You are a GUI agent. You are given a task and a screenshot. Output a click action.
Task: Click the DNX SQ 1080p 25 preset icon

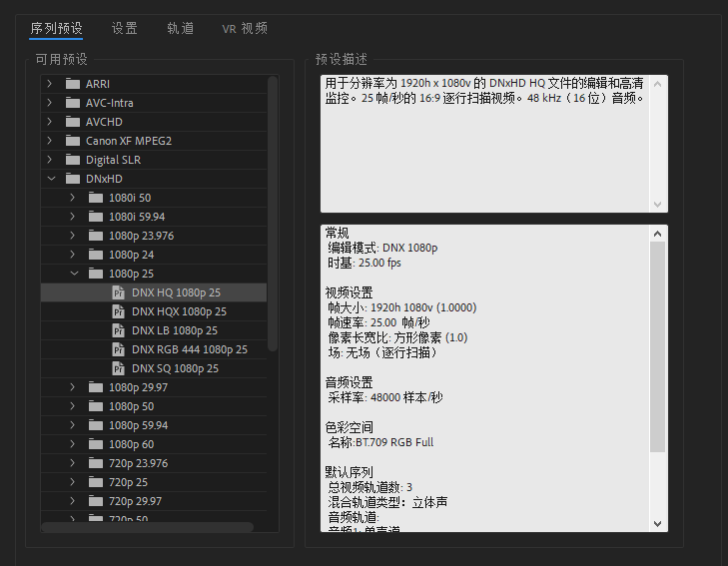tap(118, 368)
